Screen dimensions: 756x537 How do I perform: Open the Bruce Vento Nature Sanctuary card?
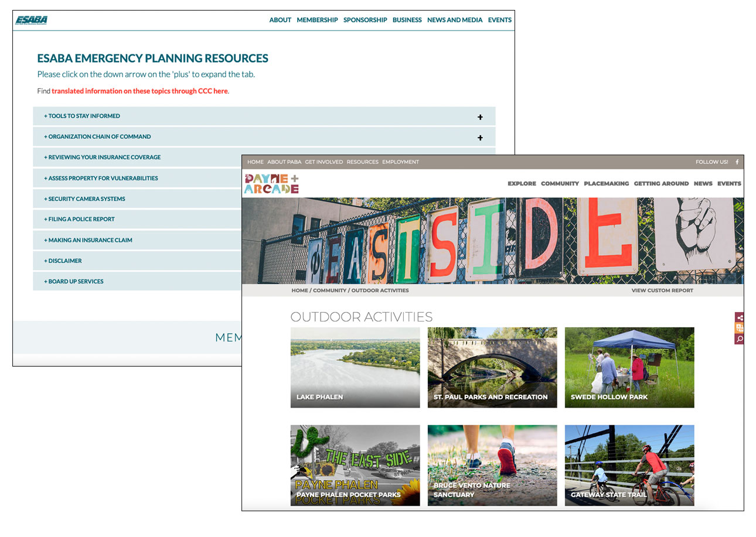(x=492, y=466)
